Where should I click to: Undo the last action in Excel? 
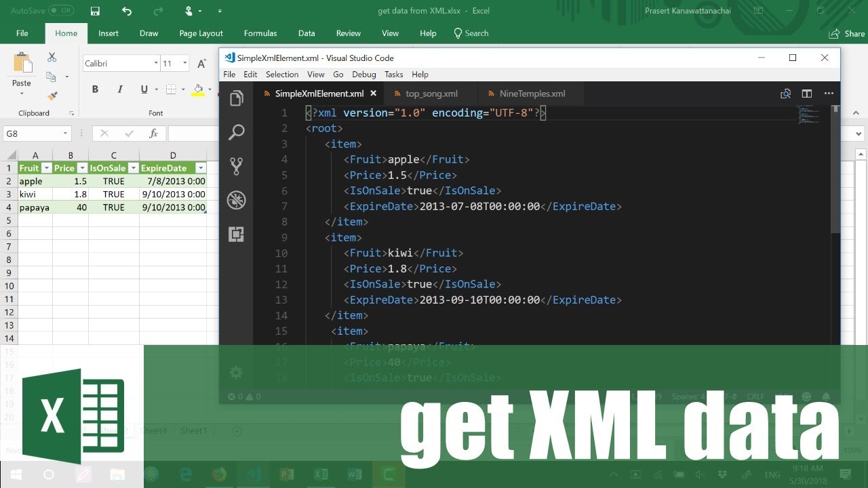tap(127, 11)
